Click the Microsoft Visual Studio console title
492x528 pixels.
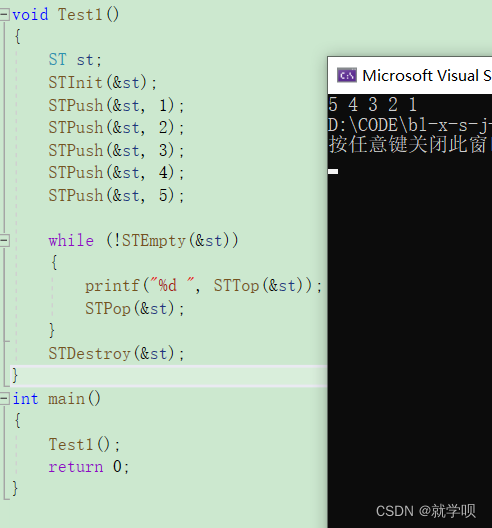[427, 75]
